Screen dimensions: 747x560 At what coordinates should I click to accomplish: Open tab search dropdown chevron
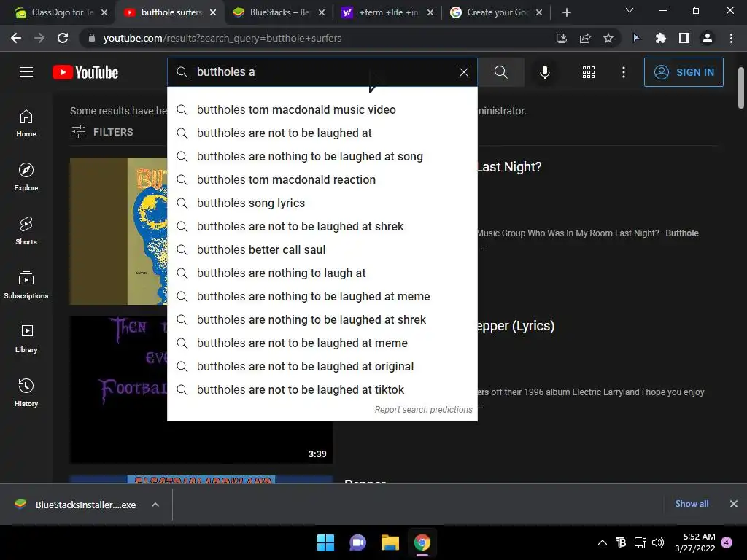click(630, 10)
